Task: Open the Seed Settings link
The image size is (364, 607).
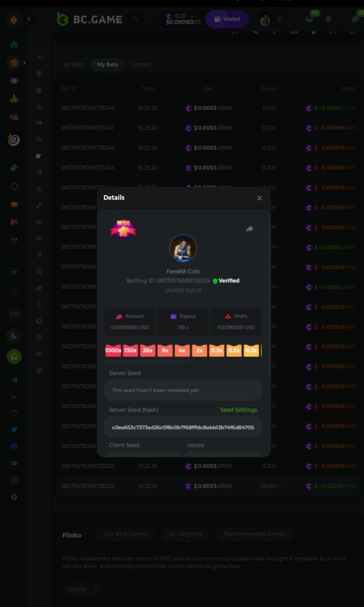Action: pyautogui.click(x=238, y=410)
